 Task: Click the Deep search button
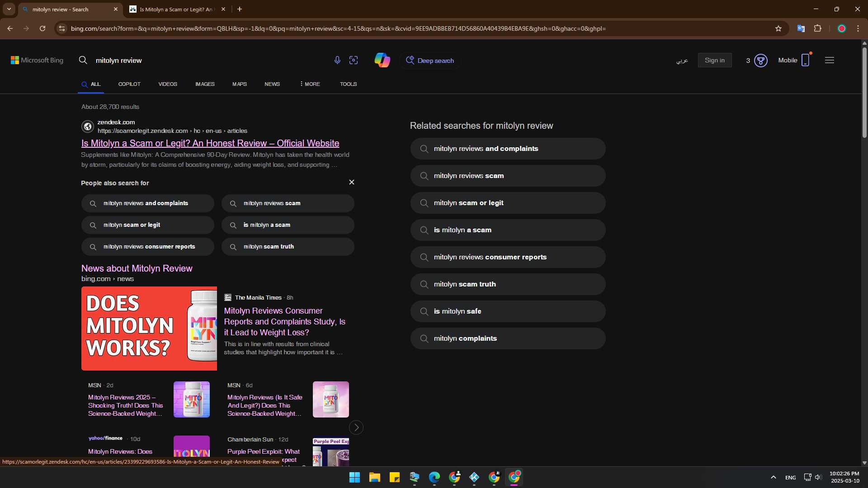tap(430, 60)
